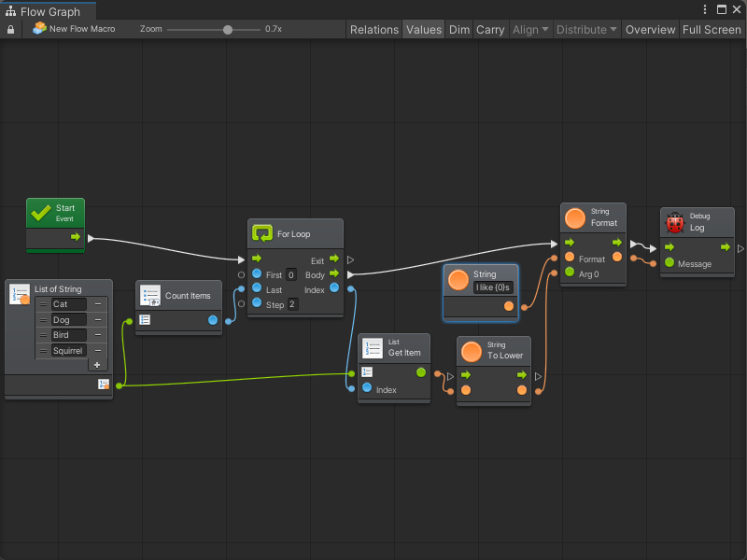Click the ladybug Debug Log icon
747x560 pixels.
[674, 222]
